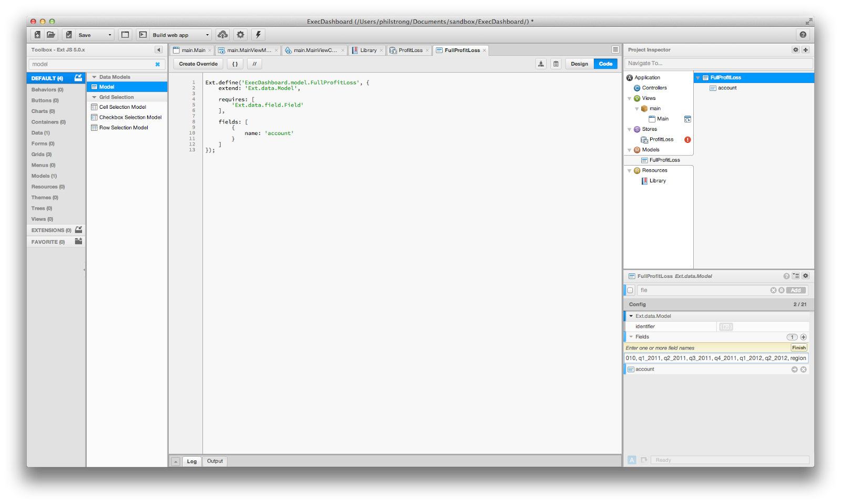This screenshot has width=841, height=504.
Task: Click the Create Override button
Action: point(198,64)
